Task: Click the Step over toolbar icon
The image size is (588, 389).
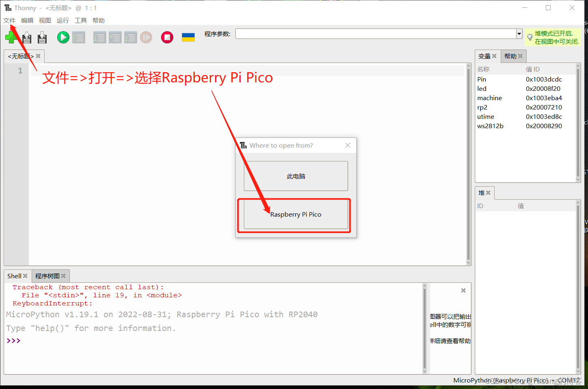Action: pyautogui.click(x=99, y=37)
